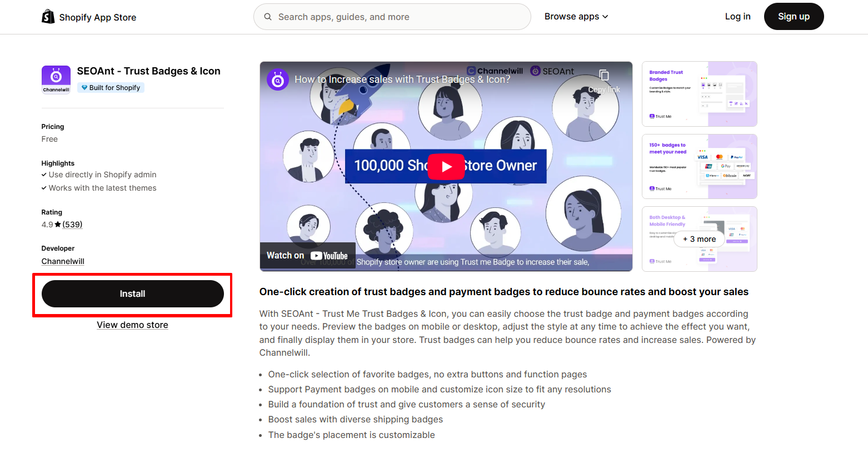868x458 pixels.
Task: Click the rating star icon
Action: (x=58, y=225)
